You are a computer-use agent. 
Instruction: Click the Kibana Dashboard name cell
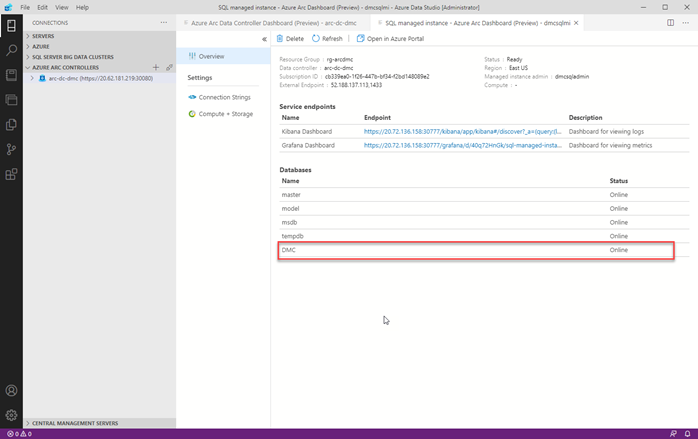pyautogui.click(x=307, y=131)
